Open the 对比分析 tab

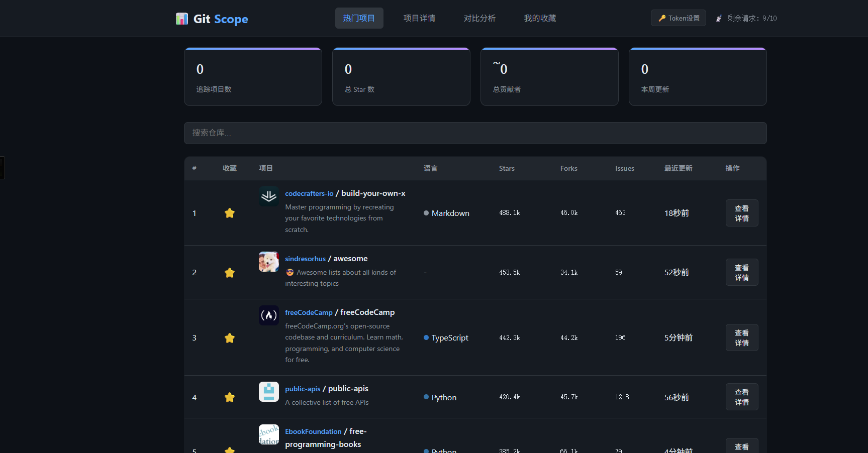pos(479,18)
